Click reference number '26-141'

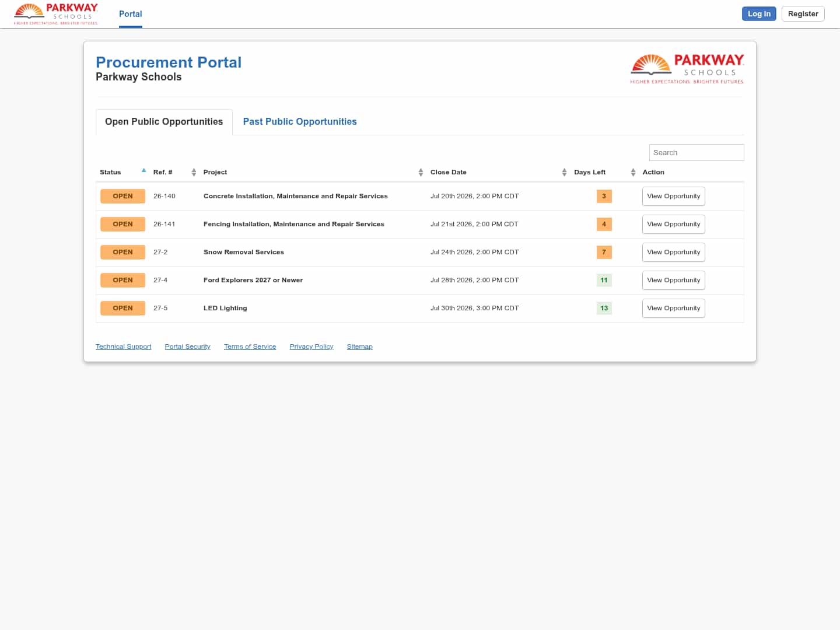[164, 224]
